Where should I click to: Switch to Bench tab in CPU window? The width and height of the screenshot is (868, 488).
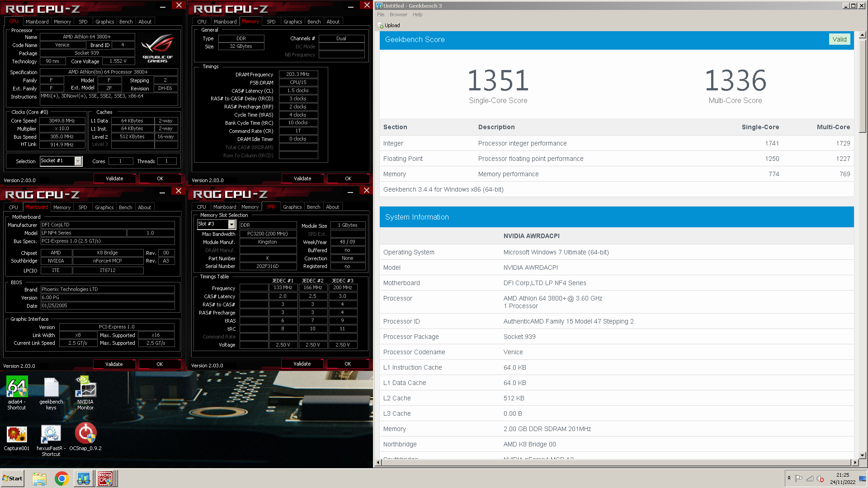click(x=126, y=22)
